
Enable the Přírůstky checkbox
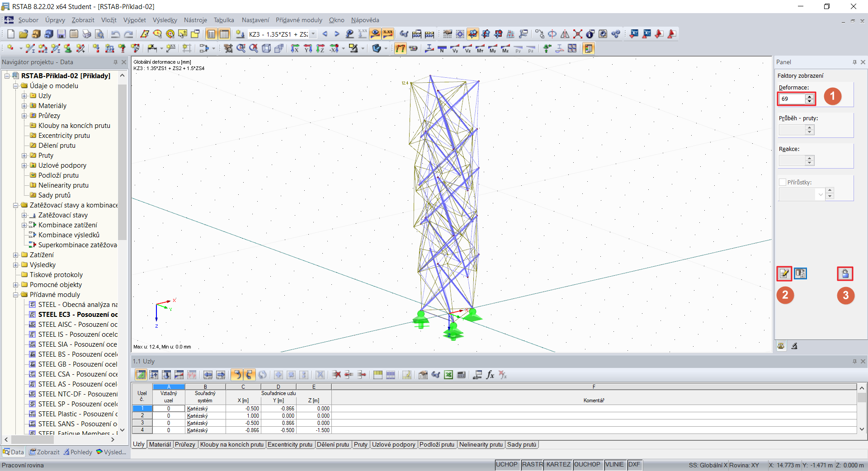(783, 182)
